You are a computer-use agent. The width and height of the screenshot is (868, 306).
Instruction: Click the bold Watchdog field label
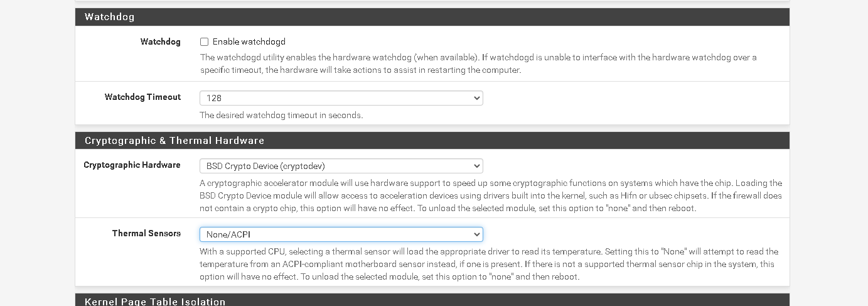pyautogui.click(x=161, y=42)
